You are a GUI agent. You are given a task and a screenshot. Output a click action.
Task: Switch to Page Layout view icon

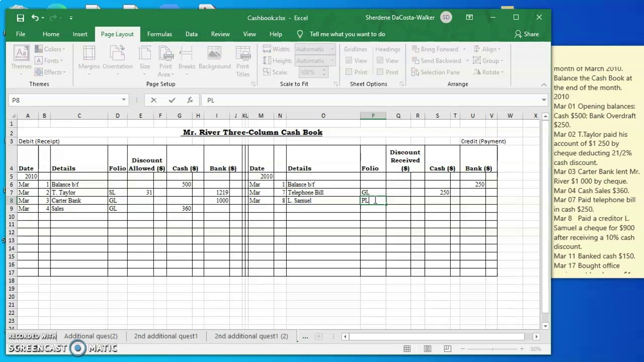427,348
